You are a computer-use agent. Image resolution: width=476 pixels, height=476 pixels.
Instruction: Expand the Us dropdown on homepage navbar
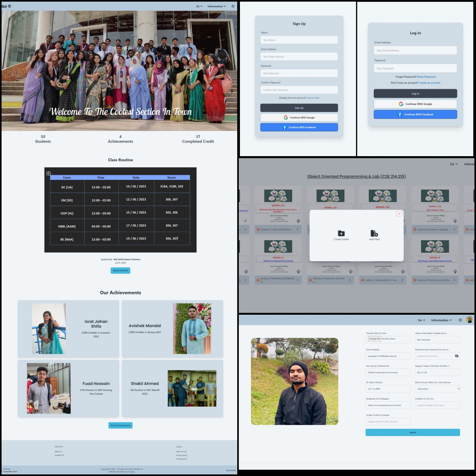tap(199, 6)
